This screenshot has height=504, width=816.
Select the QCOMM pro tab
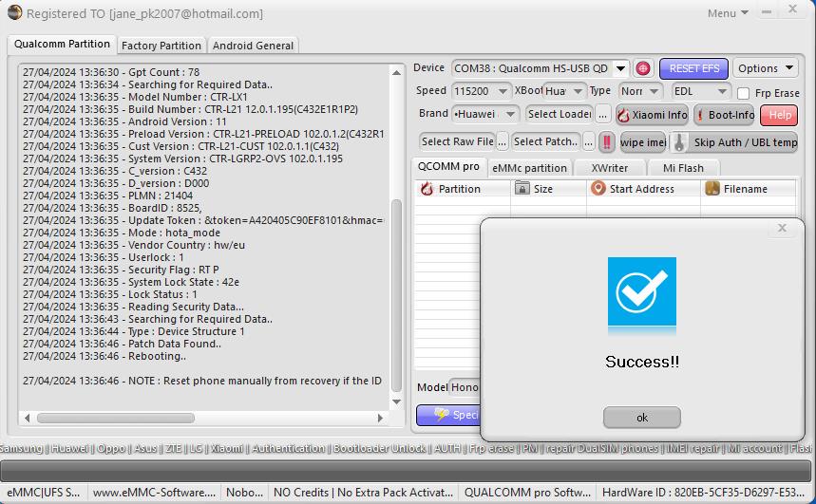448,166
